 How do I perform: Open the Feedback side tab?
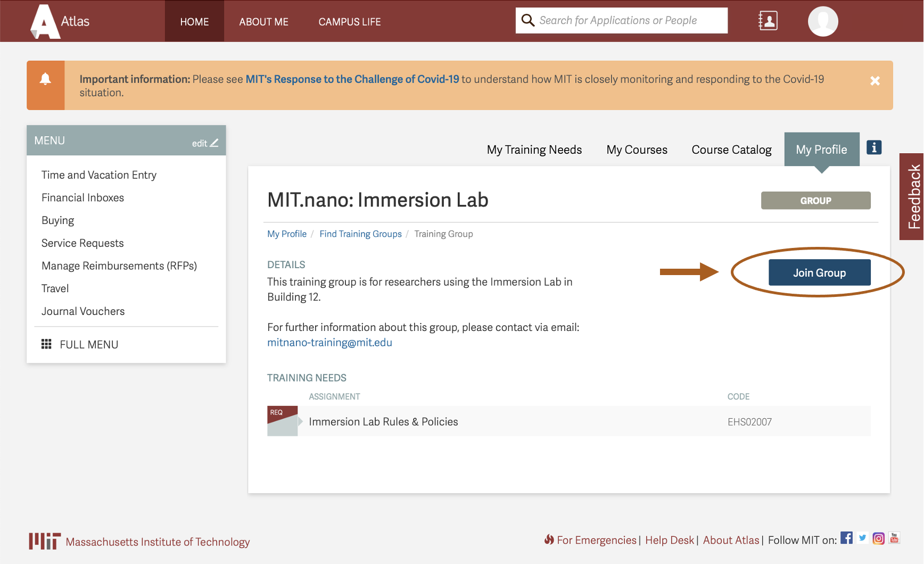912,196
